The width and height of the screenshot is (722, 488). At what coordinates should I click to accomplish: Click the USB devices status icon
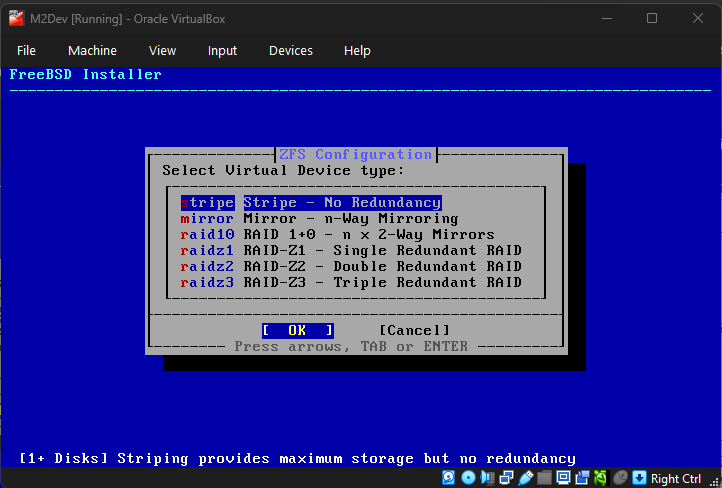pos(526,478)
